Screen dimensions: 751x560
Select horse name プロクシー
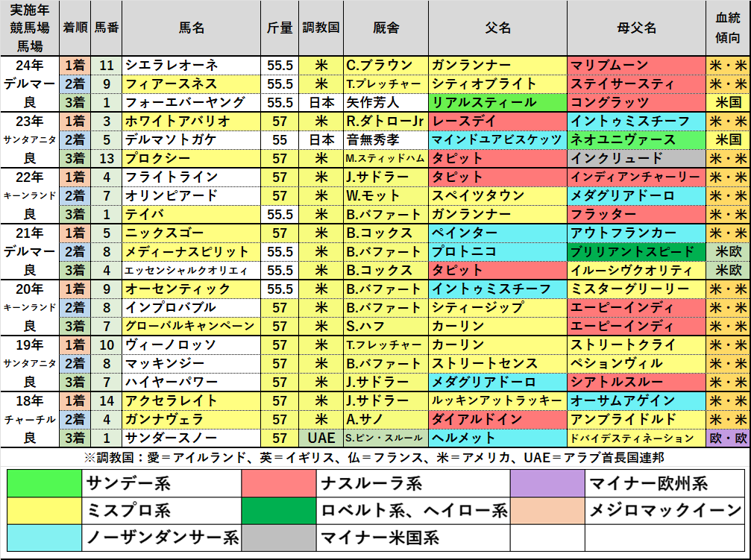[x=191, y=159]
